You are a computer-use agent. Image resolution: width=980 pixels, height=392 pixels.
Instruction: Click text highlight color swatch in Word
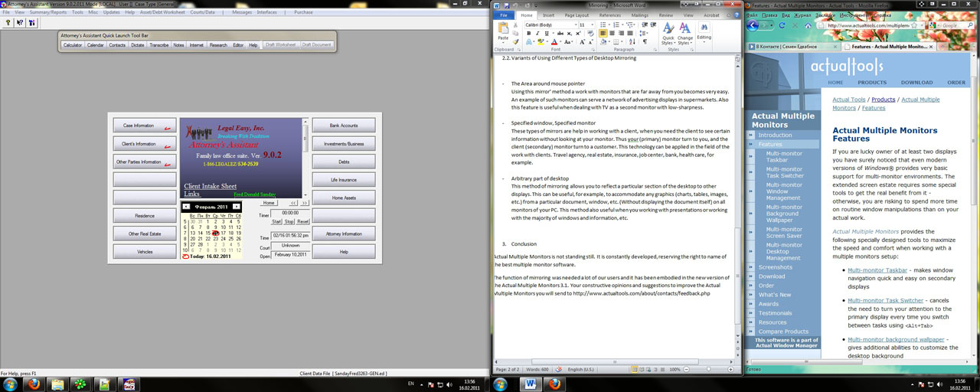click(541, 42)
